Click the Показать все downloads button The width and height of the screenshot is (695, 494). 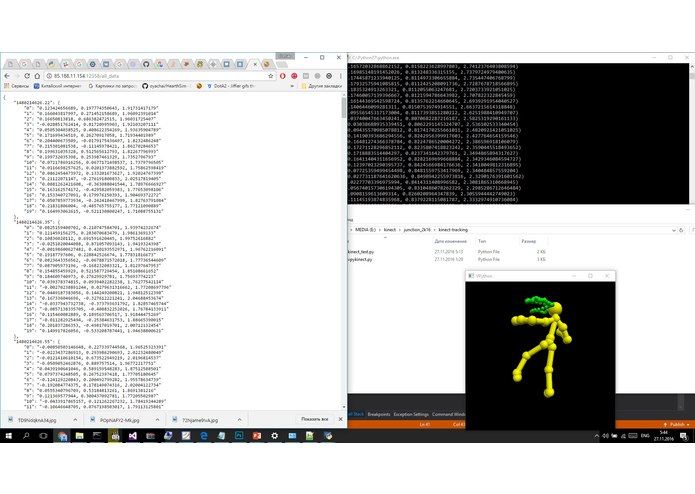point(315,419)
